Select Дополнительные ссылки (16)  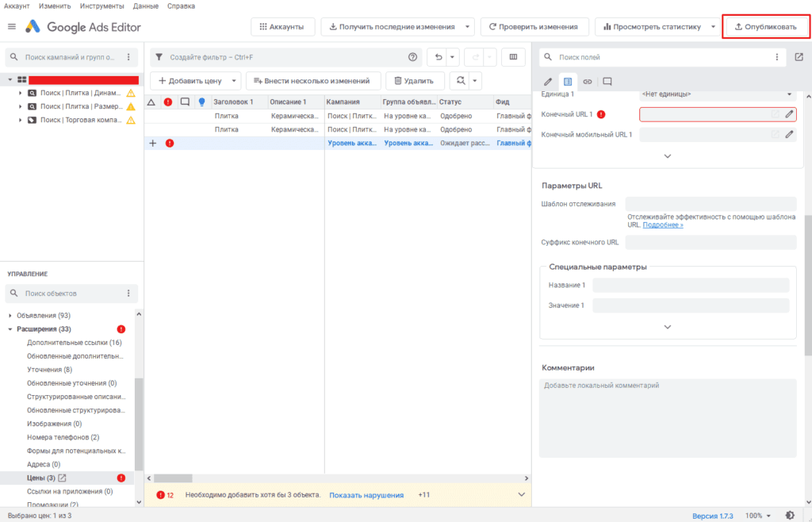[75, 343]
